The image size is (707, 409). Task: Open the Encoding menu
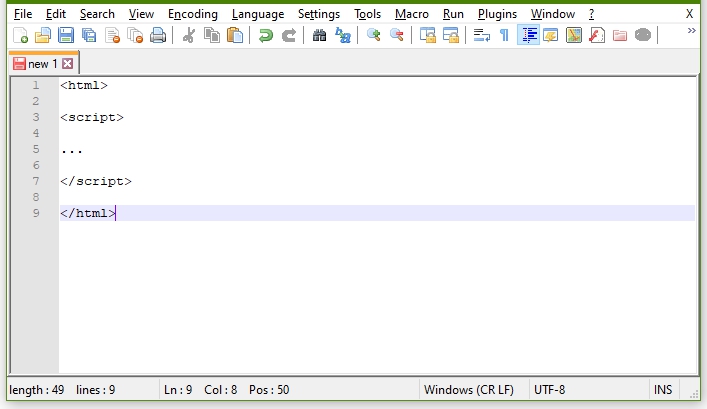click(x=193, y=14)
